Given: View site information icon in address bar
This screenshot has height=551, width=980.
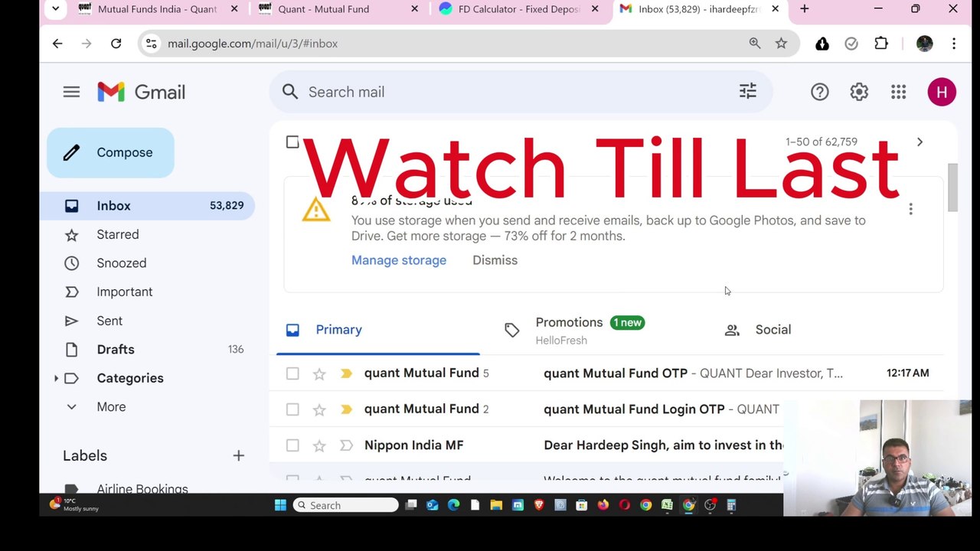Looking at the screenshot, I should [152, 44].
